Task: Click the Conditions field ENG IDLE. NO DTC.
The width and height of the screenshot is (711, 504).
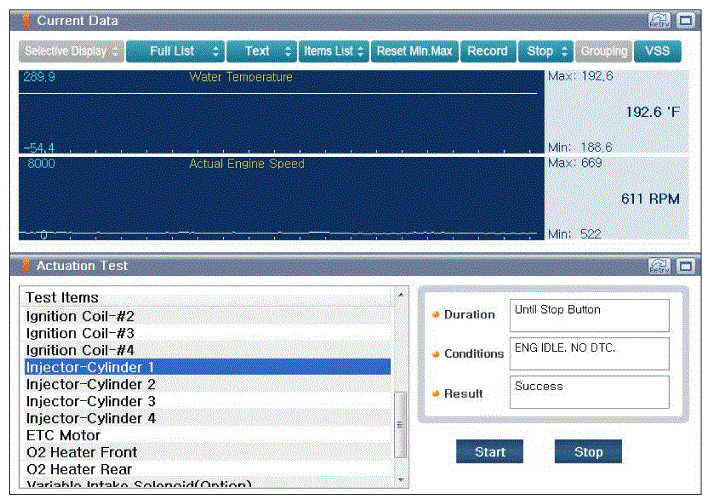Action: pyautogui.click(x=589, y=353)
